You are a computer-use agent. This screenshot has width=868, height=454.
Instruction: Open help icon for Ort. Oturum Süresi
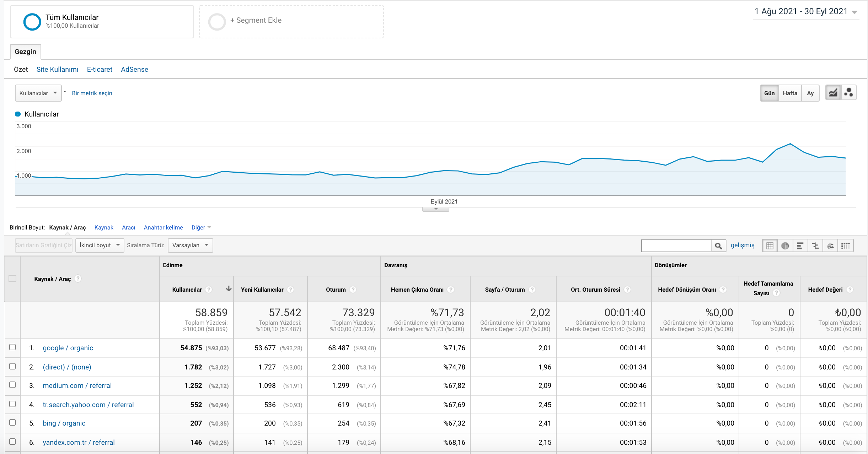pyautogui.click(x=627, y=290)
